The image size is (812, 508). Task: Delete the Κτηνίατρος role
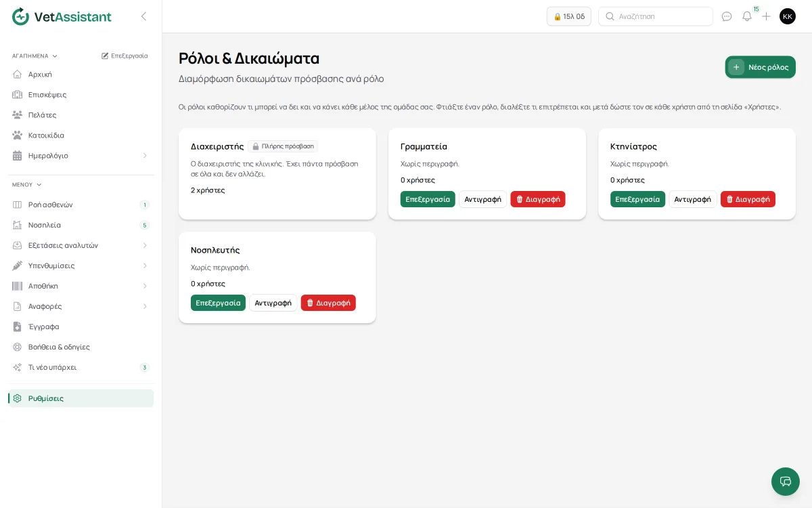(x=748, y=199)
